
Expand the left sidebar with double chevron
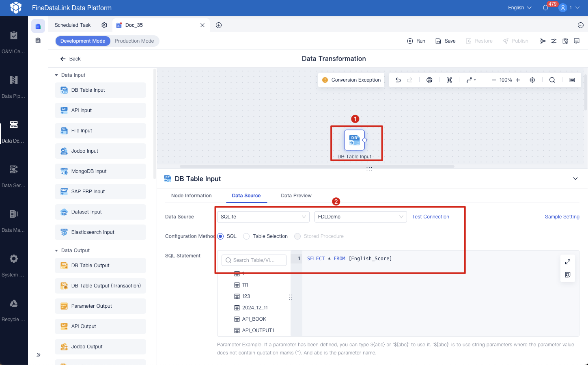point(39,355)
